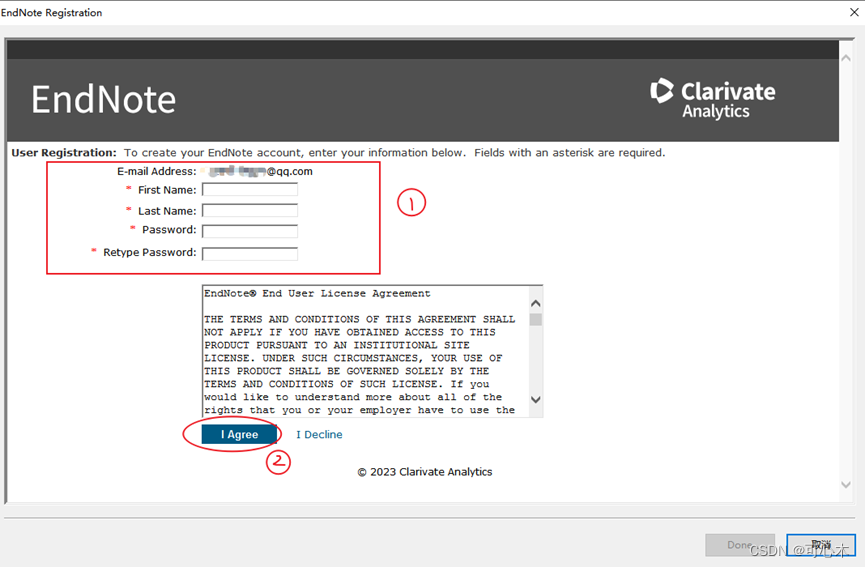Click the blurred @qq.com email address
This screenshot has width=865, height=567.
[x=257, y=172]
